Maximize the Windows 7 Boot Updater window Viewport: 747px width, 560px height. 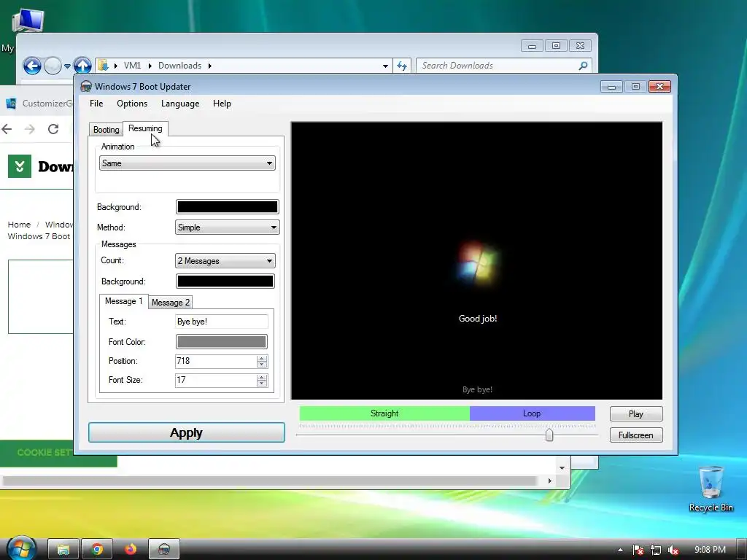[635, 86]
